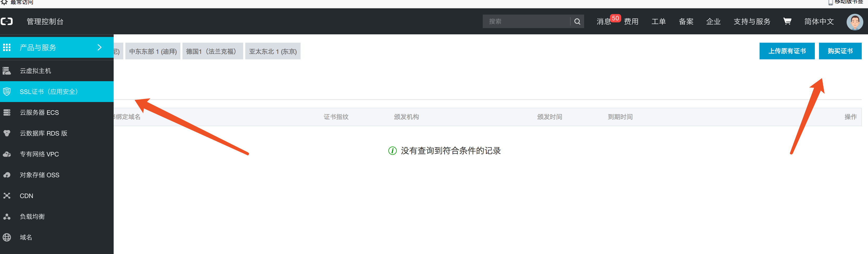The height and width of the screenshot is (254, 868).
Task: Open 消息 notifications
Action: [603, 22]
